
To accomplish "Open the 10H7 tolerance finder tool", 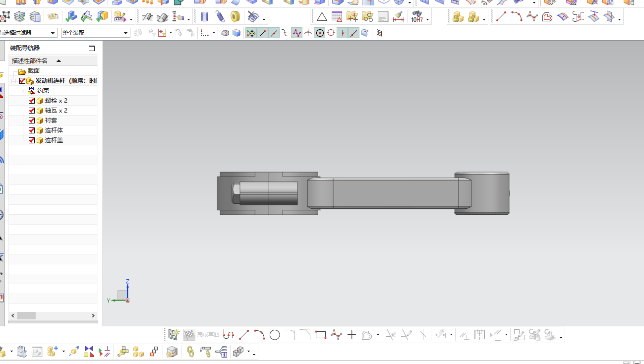I will (x=416, y=17).
